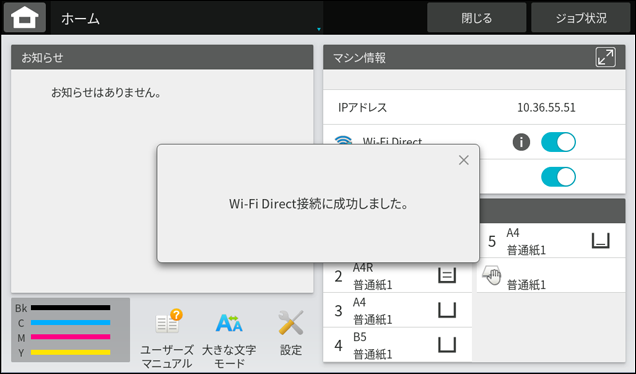636x374 pixels.
Task: Open 設定 settings wrench icon
Action: pyautogui.click(x=291, y=333)
